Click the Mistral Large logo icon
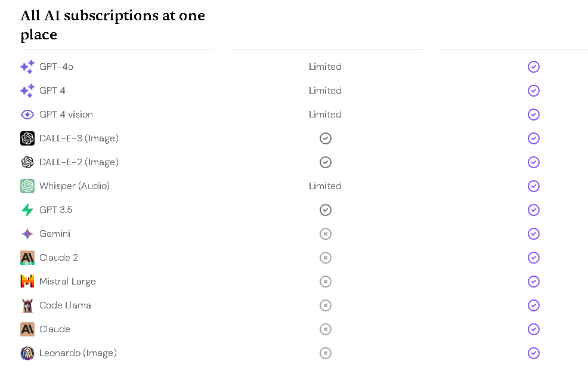 click(x=27, y=282)
